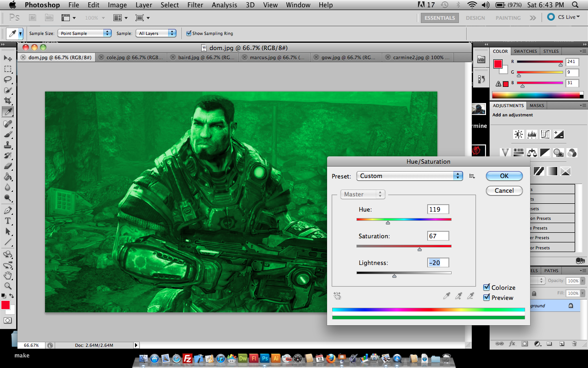588x368 pixels.
Task: Select the Blur tool
Action: point(8,187)
